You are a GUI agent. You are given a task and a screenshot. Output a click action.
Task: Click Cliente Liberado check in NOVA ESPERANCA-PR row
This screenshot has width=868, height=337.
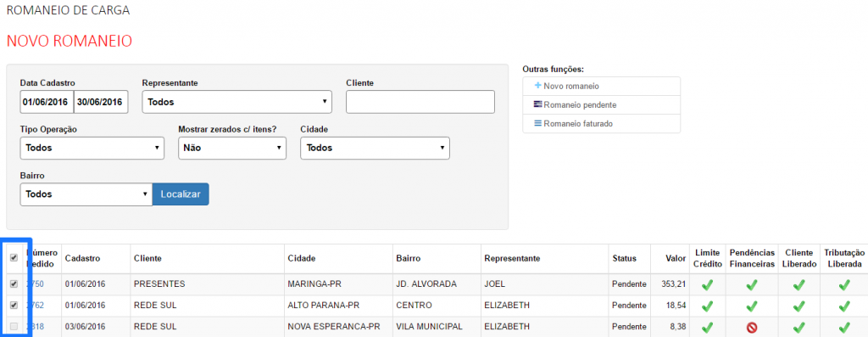click(x=798, y=327)
